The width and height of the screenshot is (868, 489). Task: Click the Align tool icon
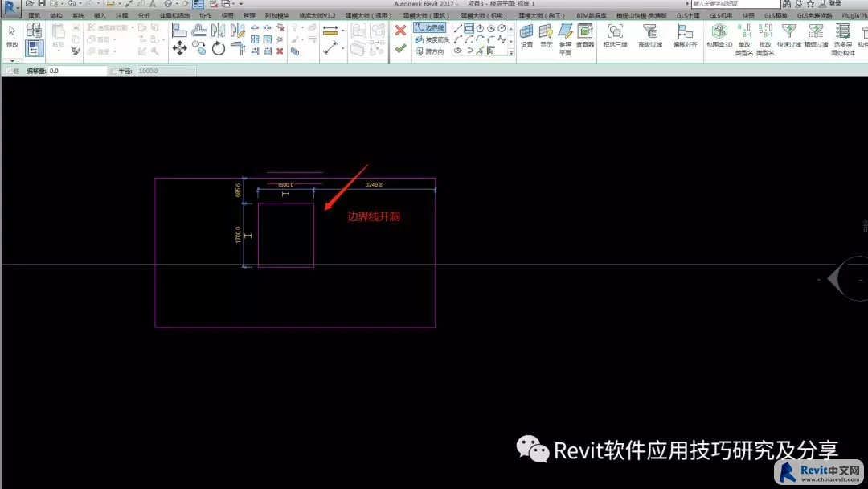178,31
